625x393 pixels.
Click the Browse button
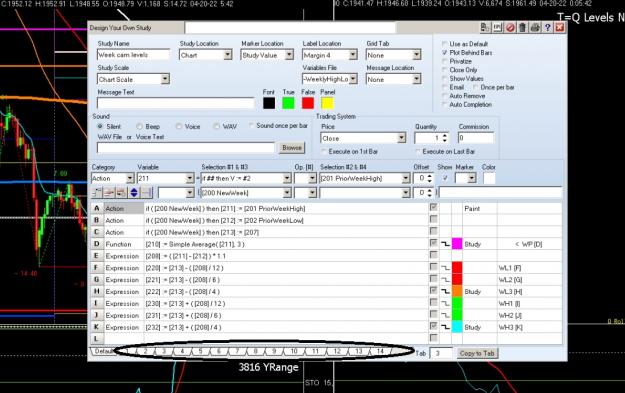(292, 147)
